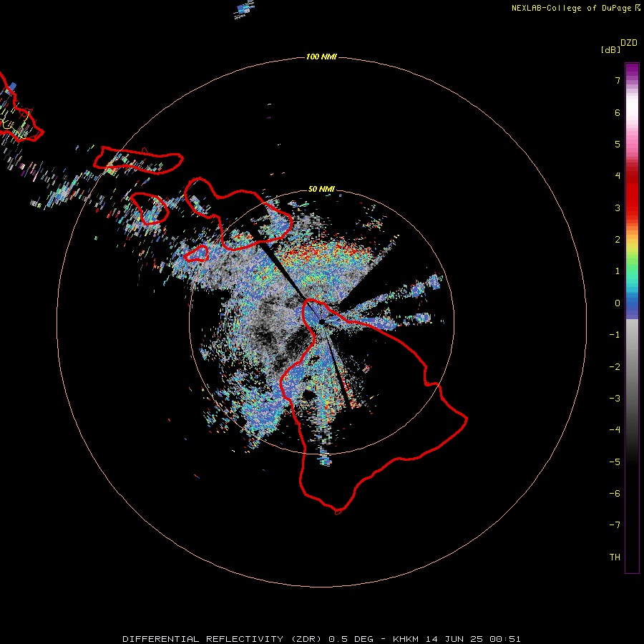The width and height of the screenshot is (644, 644).
Task: Click the 6 value on the color scale
Action: pos(618,112)
